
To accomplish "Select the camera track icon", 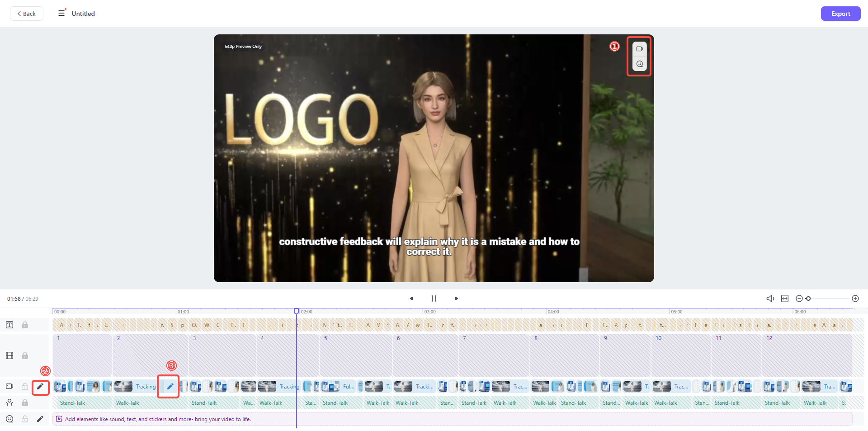I will [x=9, y=386].
